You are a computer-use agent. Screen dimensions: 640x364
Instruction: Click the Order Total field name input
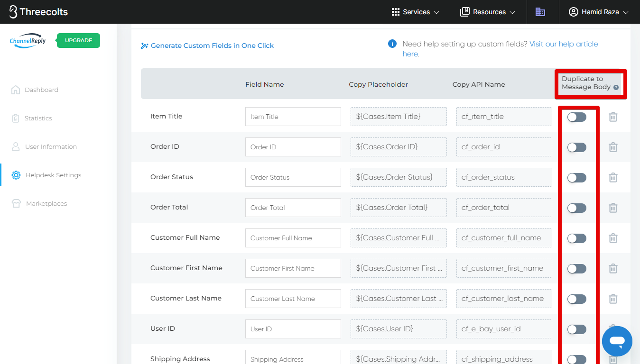(x=293, y=208)
